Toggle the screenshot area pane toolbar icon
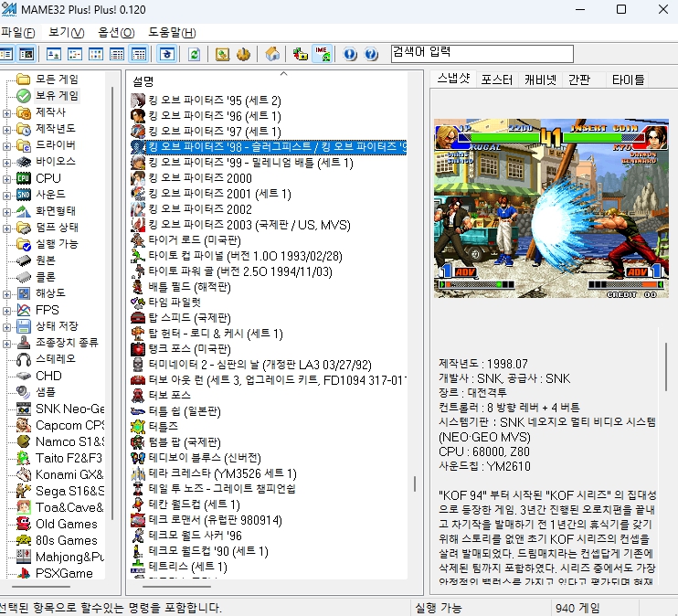 click(26, 54)
